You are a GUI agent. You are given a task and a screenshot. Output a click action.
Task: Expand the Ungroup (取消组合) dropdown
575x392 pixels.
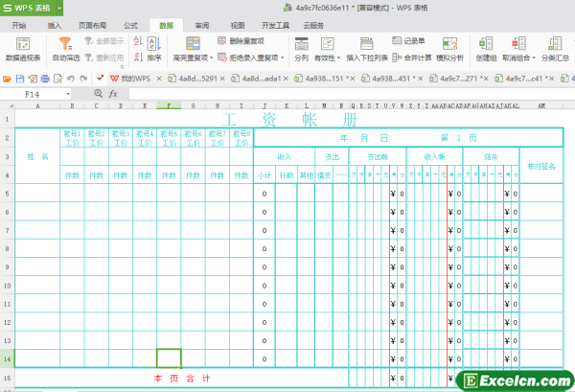[x=537, y=58]
